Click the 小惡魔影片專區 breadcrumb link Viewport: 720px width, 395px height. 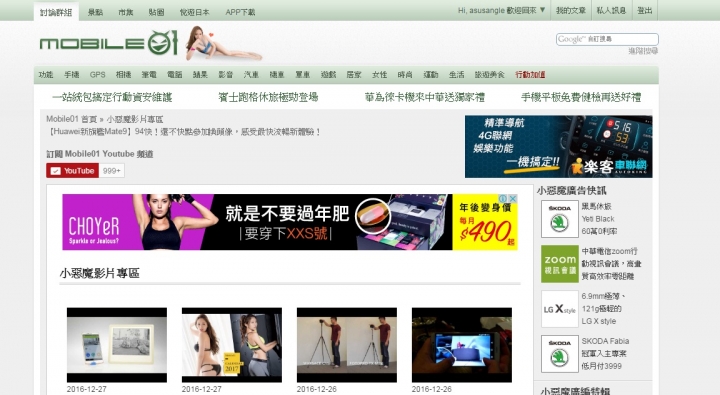[x=135, y=119]
